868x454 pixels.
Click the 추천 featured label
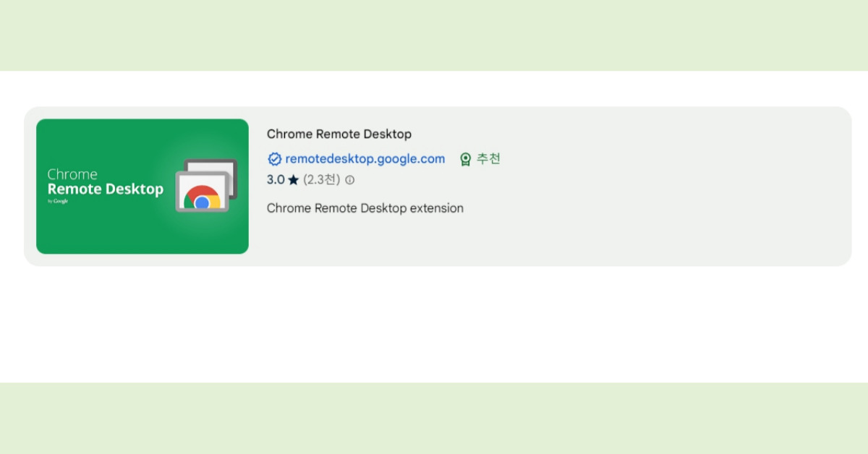click(x=488, y=159)
